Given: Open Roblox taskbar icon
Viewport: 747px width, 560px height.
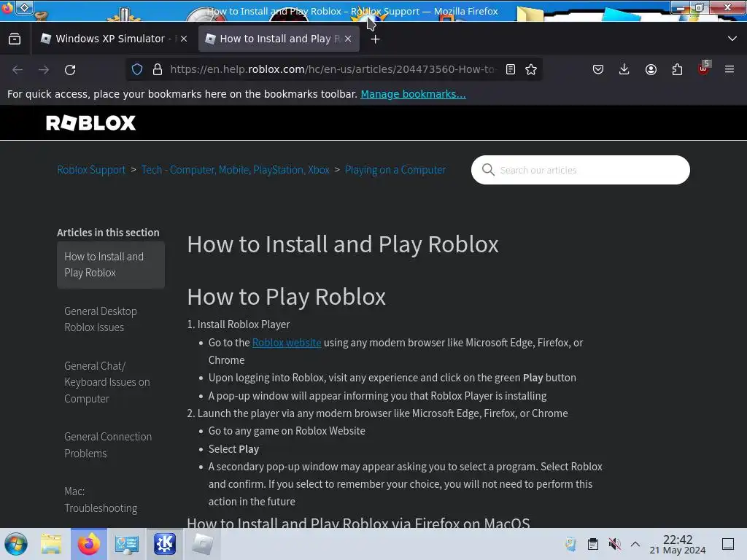Looking at the screenshot, I should [x=203, y=544].
